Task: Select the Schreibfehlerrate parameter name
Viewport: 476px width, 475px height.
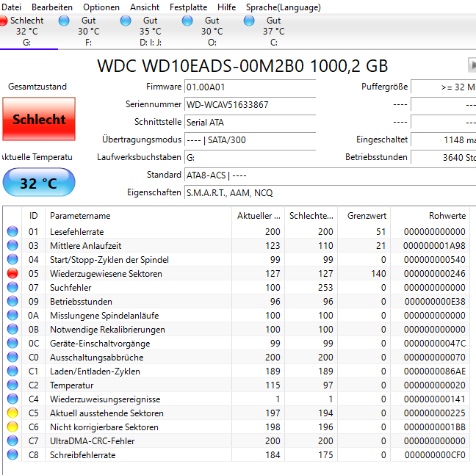Action: click(x=82, y=455)
